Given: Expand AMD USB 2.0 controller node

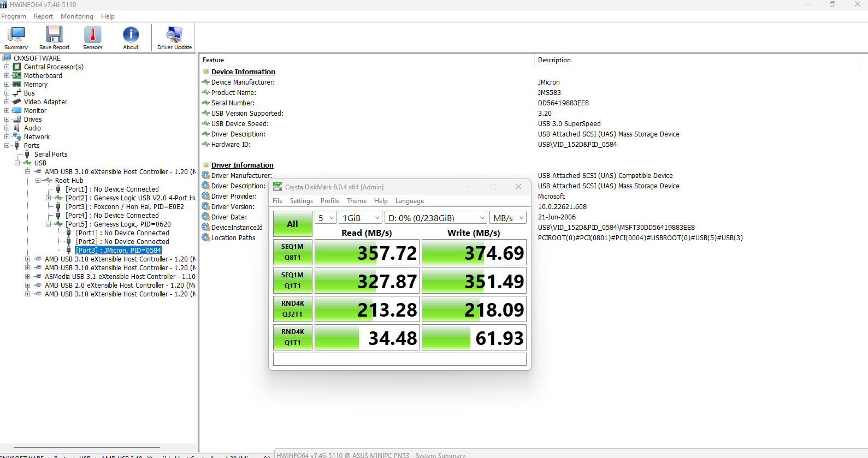Looking at the screenshot, I should tap(27, 285).
